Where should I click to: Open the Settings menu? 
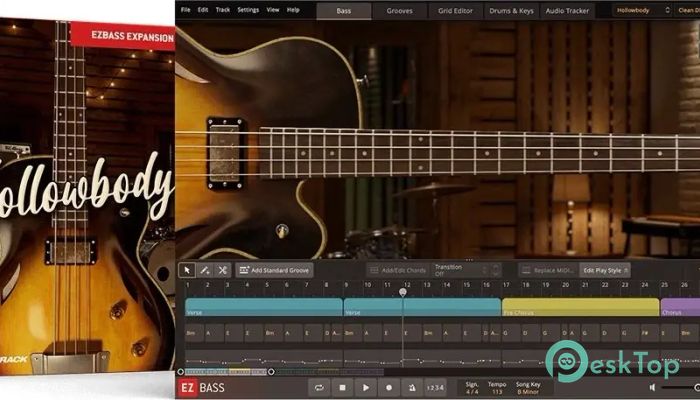[248, 10]
